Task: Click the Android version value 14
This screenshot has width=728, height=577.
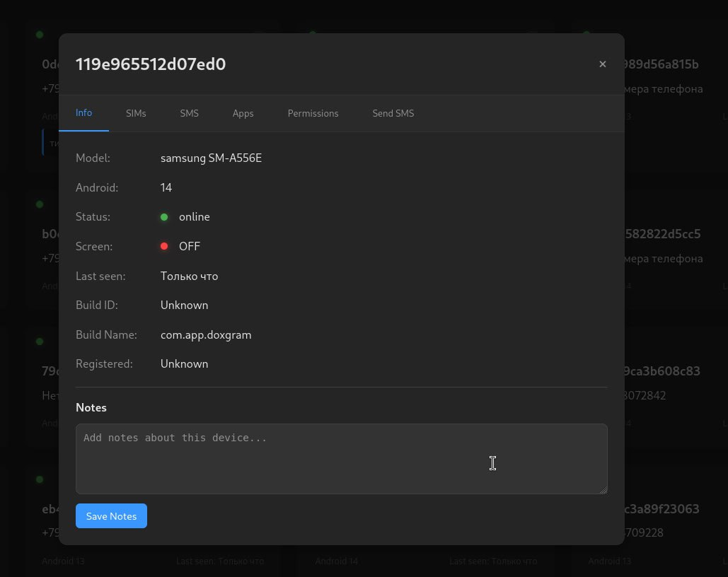Action: [x=166, y=187]
